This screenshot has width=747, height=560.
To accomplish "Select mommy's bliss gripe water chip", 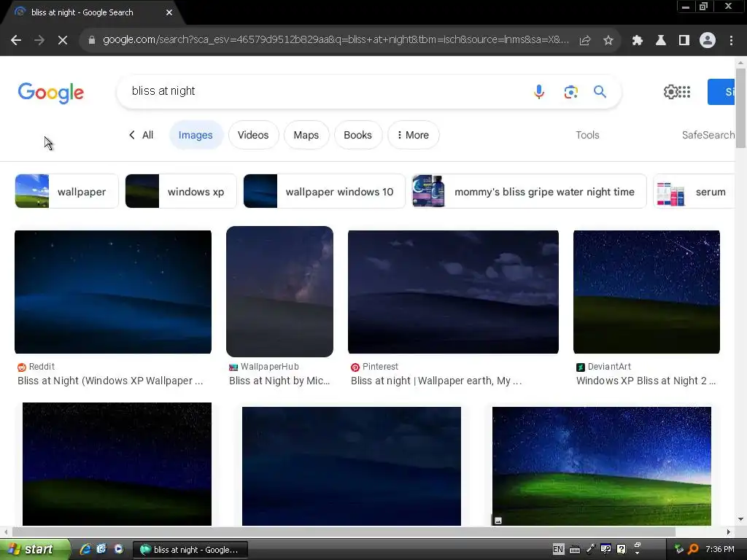I will click(529, 192).
